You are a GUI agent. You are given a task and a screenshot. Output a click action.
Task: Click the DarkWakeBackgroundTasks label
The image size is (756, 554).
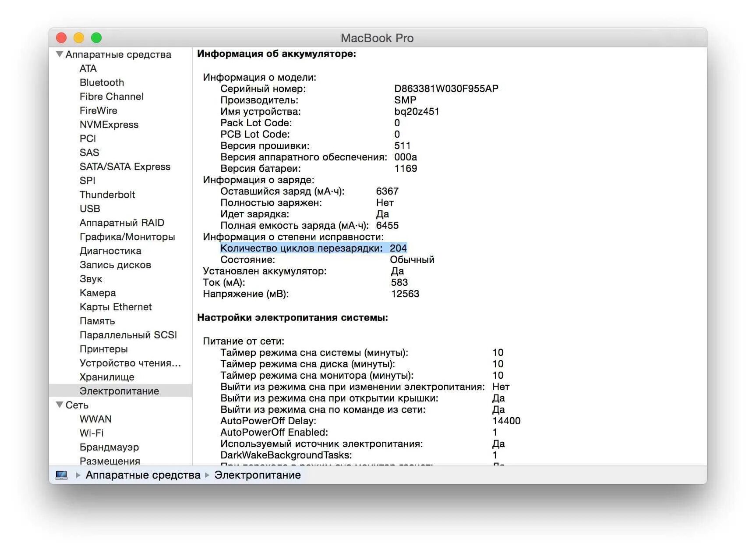286,455
